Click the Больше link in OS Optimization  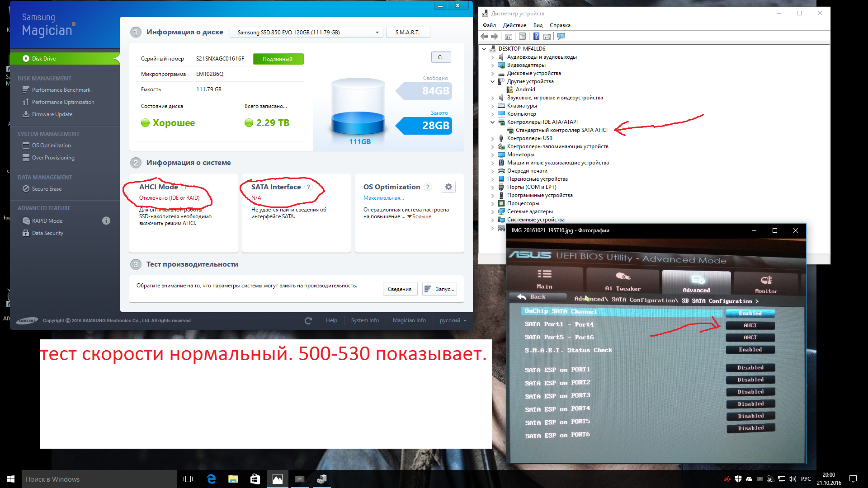pos(421,216)
